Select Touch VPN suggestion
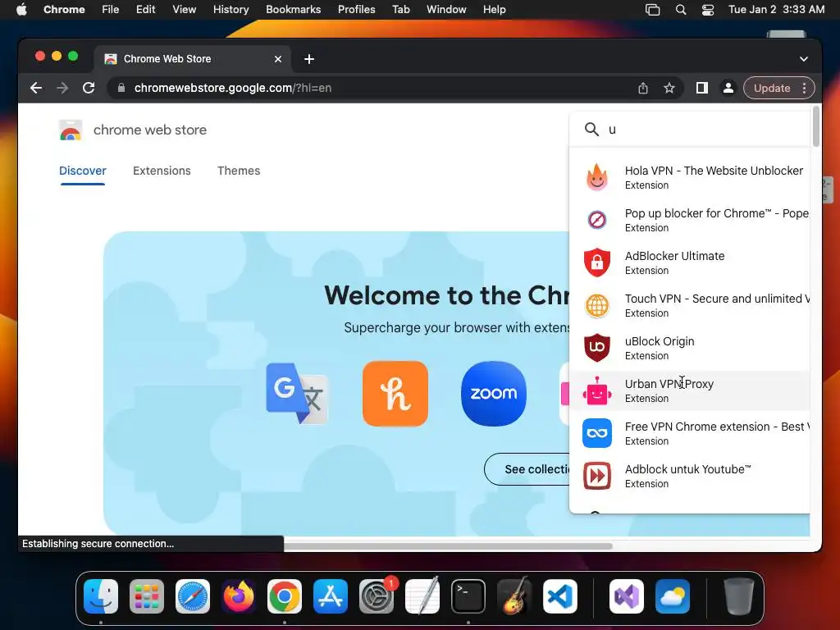Viewport: 840px width, 630px height. pos(689,305)
